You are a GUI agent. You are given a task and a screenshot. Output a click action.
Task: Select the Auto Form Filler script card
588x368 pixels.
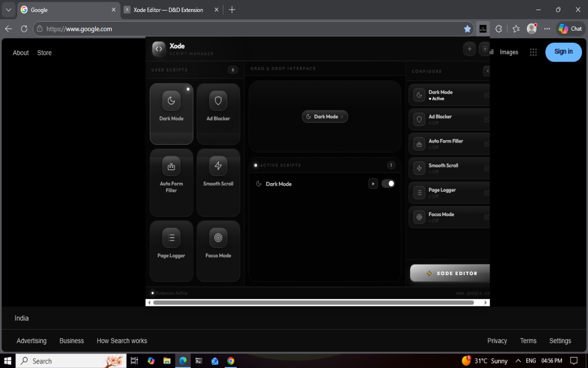(x=171, y=182)
